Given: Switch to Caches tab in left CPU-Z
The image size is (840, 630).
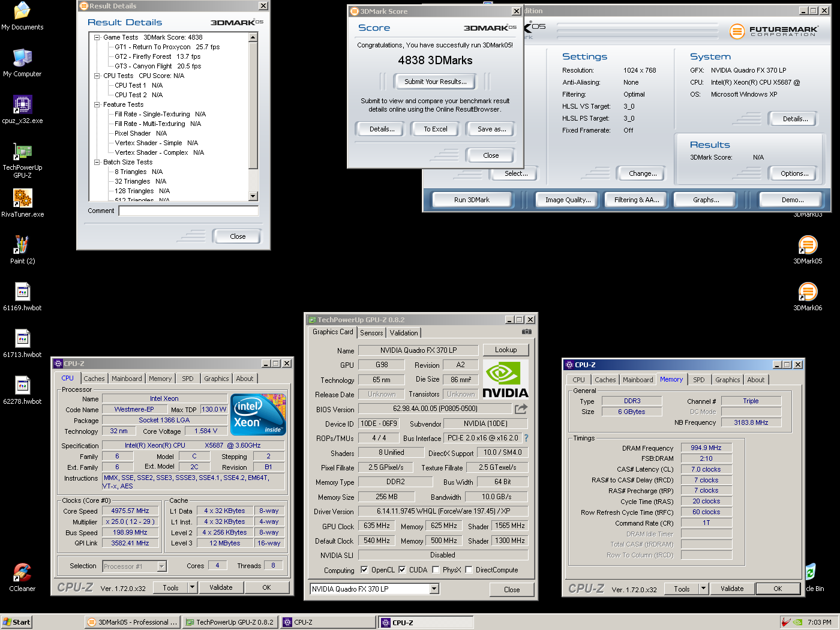Looking at the screenshot, I should (94, 379).
